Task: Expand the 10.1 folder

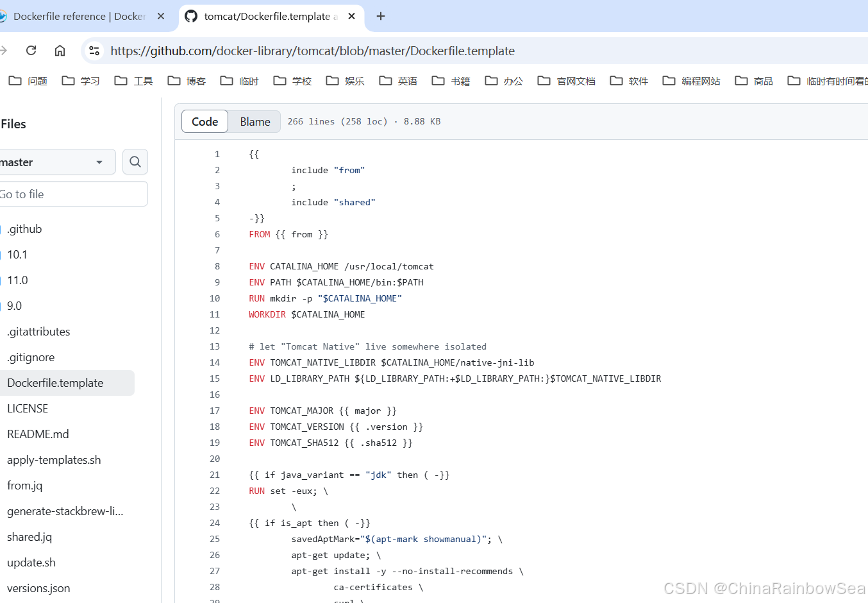Action: click(17, 254)
